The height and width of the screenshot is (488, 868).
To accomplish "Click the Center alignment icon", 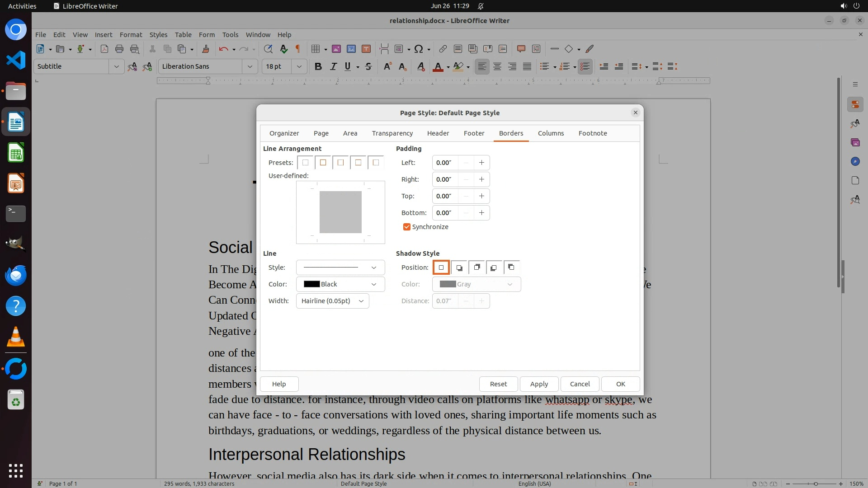I will (x=497, y=66).
